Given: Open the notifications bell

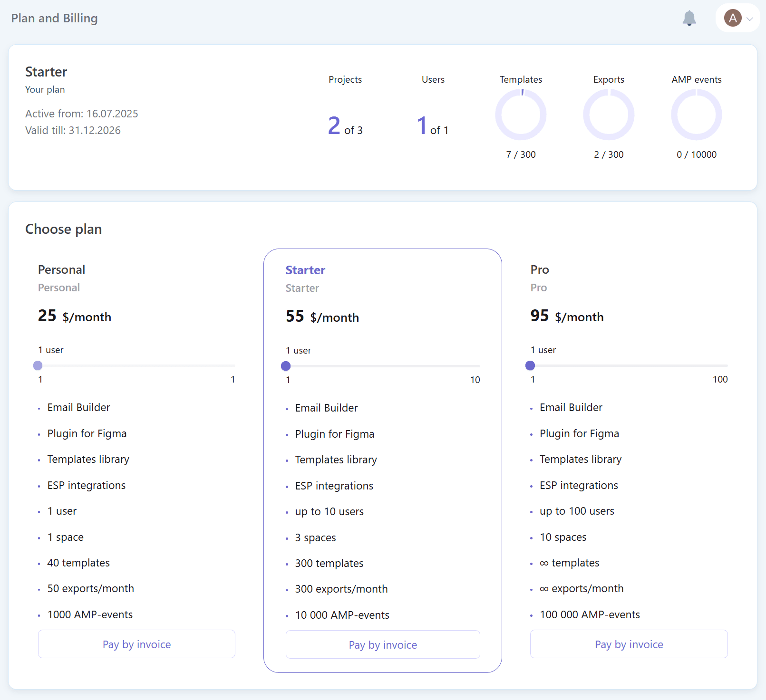Looking at the screenshot, I should pos(689,19).
